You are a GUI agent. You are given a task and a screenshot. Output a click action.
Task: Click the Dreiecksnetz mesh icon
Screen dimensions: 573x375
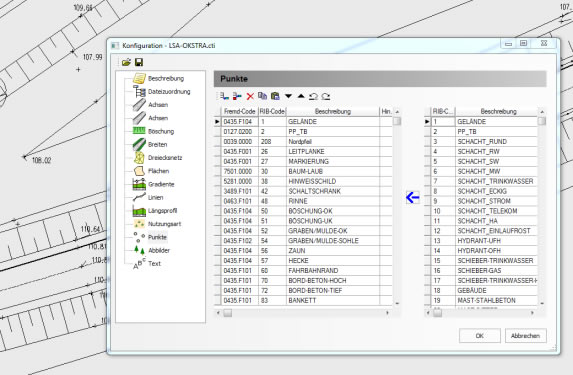pos(139,158)
